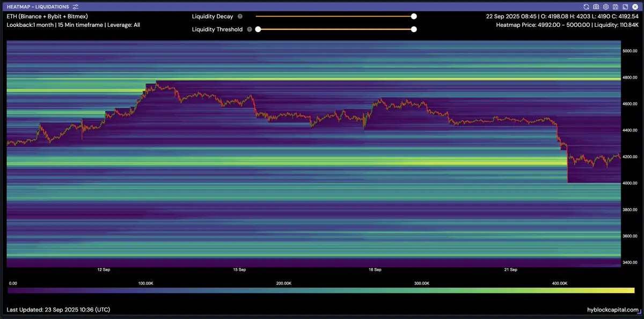Open the filter sliders icon beside Heatmap title

[75, 6]
